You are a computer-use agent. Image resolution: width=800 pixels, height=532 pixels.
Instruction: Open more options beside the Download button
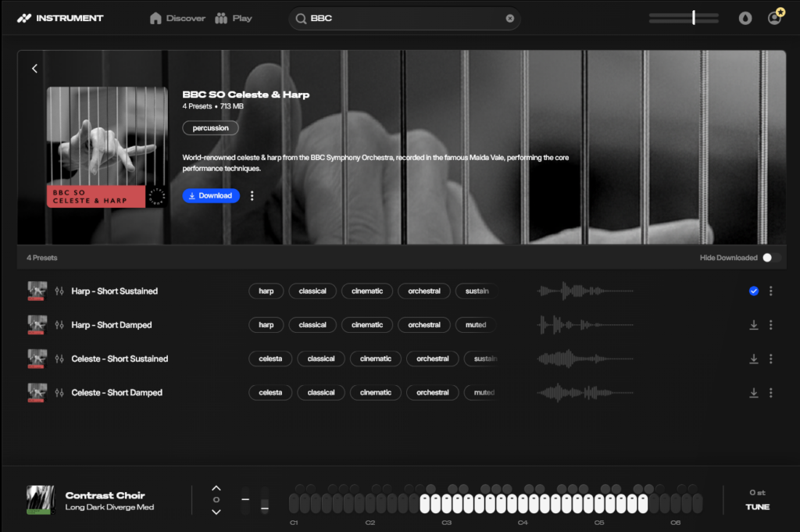[252, 196]
